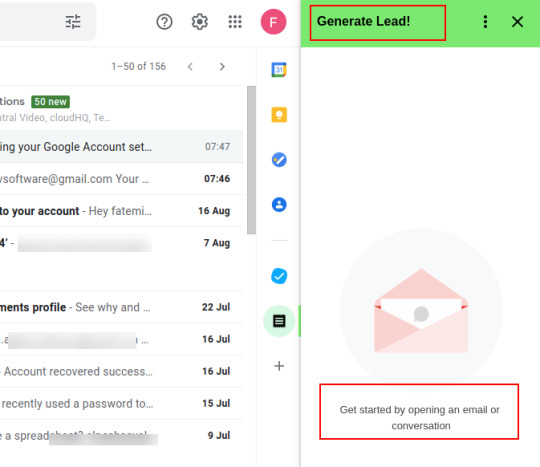This screenshot has width=540, height=467.
Task: Open search filter options slider icon
Action: (x=73, y=22)
